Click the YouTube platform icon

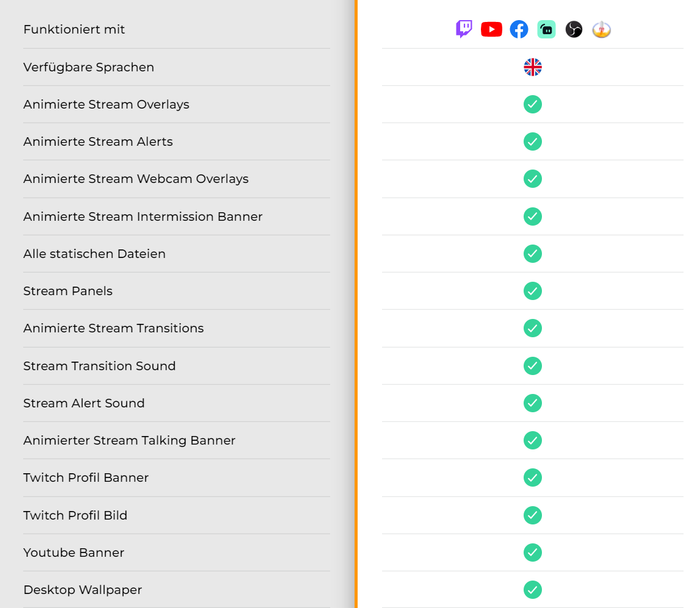click(x=491, y=29)
